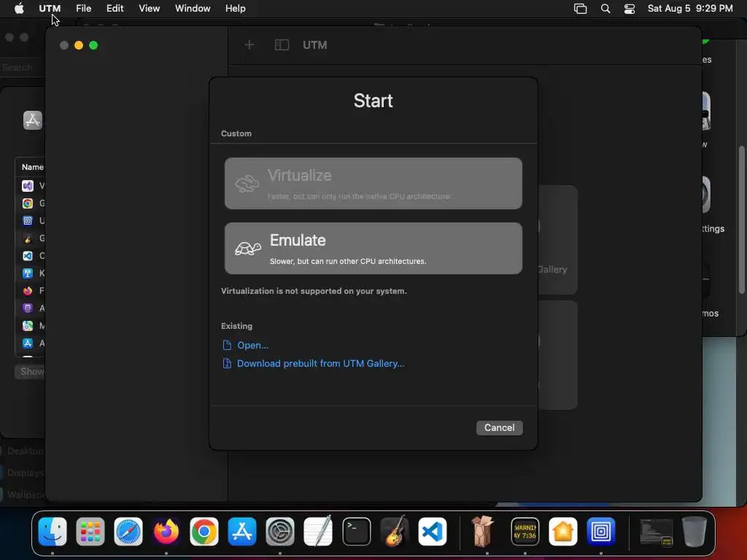Open GarageBand from the Dock
The image size is (747, 560).
tap(395, 532)
